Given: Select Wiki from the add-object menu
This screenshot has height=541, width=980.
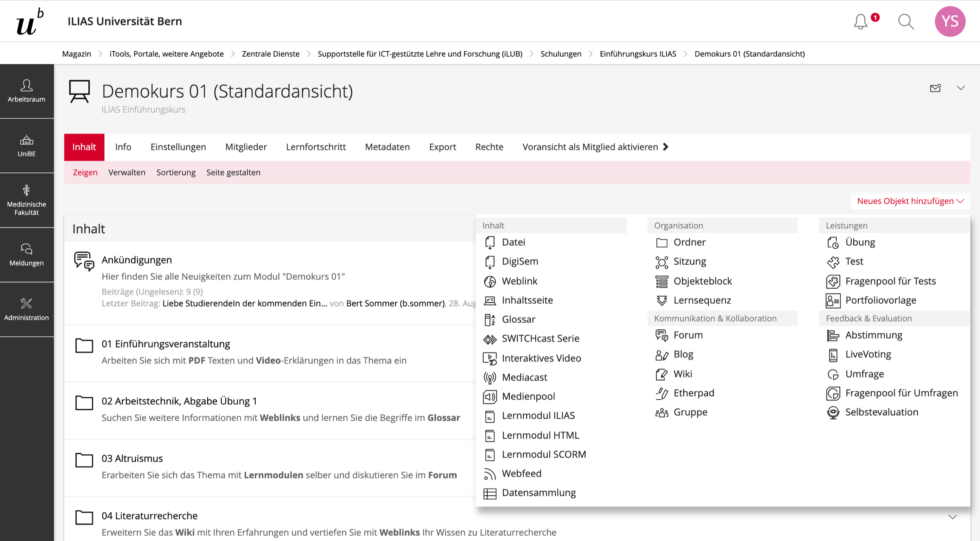Looking at the screenshot, I should pyautogui.click(x=683, y=374).
